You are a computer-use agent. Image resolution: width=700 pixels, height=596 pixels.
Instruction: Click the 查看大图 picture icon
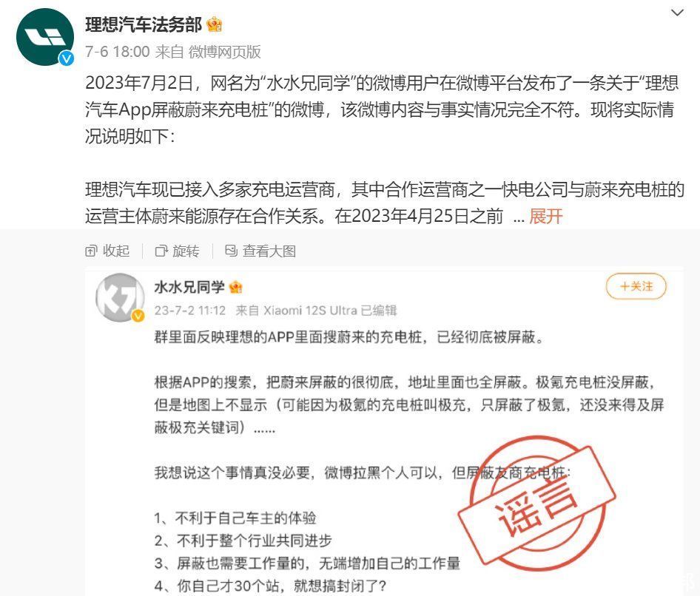(231, 250)
